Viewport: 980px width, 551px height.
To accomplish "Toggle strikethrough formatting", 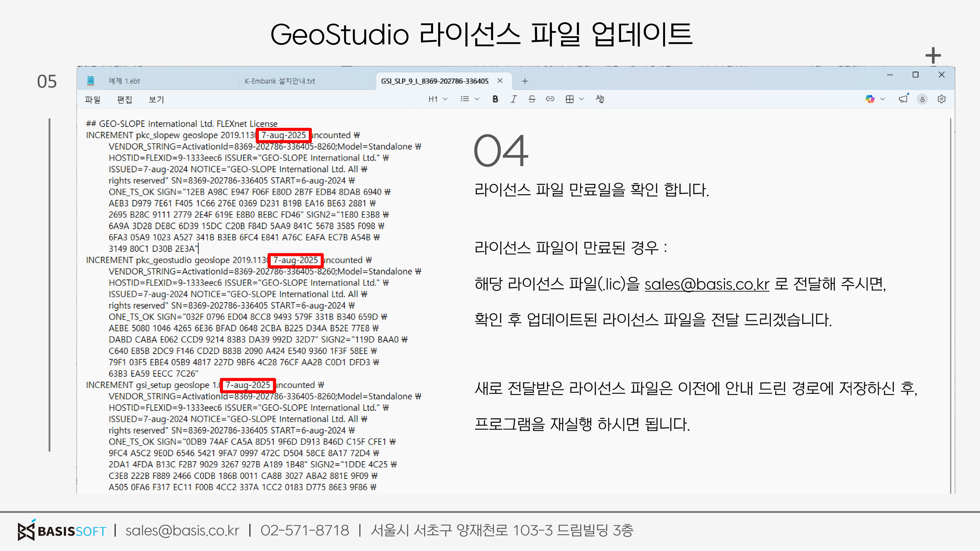I will 532,99.
